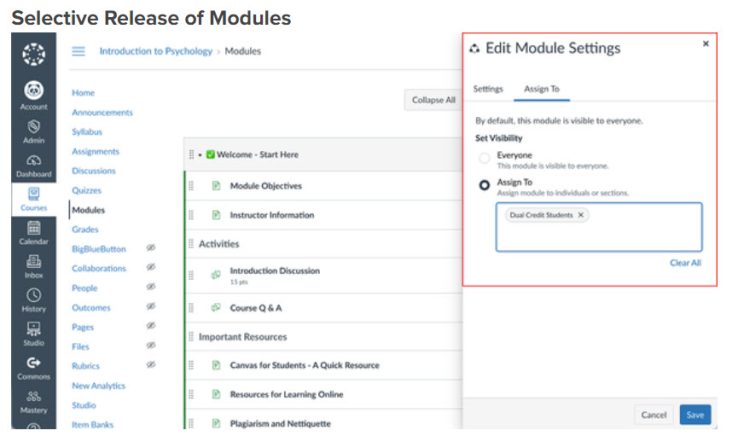Open the Dashboard icon in global navigation

[33, 160]
